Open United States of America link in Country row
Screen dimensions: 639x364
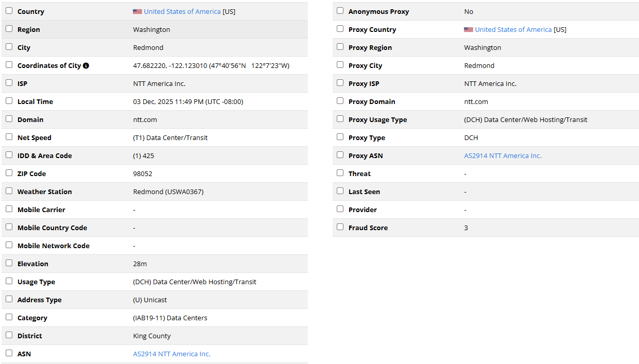click(x=182, y=11)
